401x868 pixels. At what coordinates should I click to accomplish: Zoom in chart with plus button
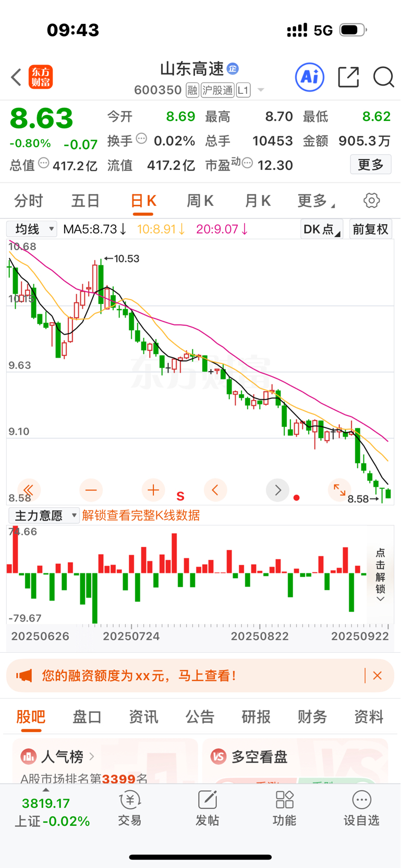click(x=153, y=490)
